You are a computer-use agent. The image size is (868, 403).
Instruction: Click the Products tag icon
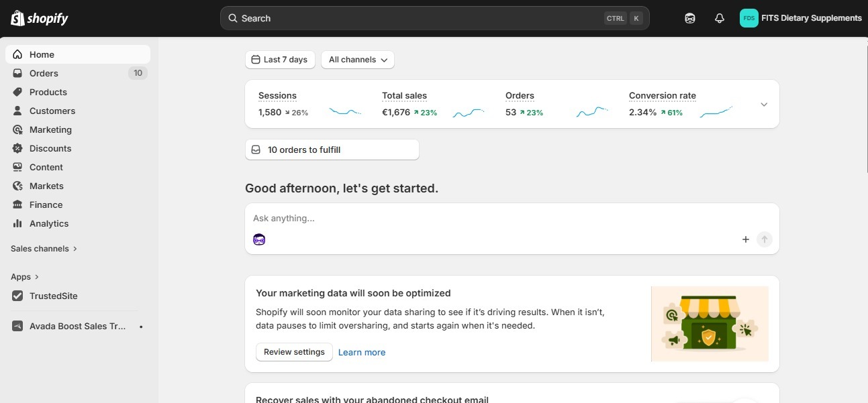17,92
